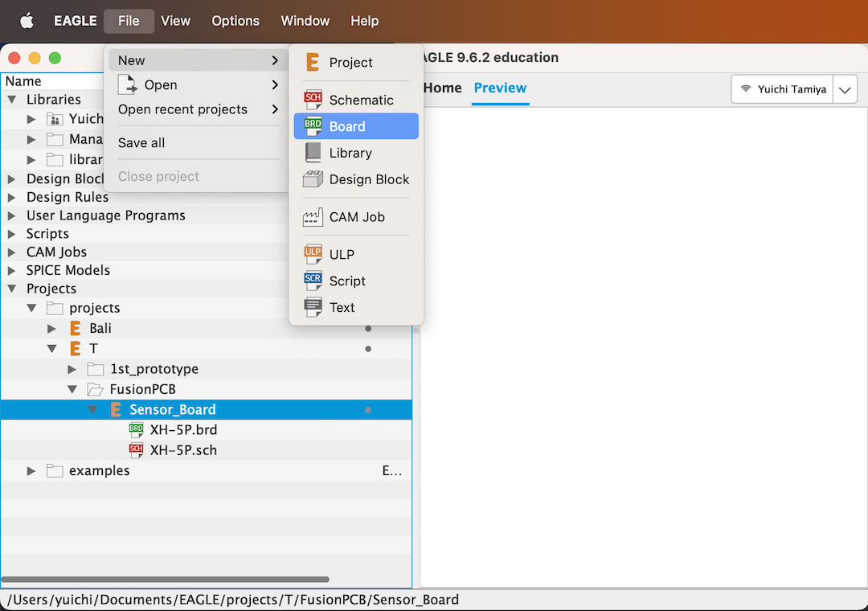Click the Design Block brick icon
This screenshot has height=611, width=868.
point(313,179)
